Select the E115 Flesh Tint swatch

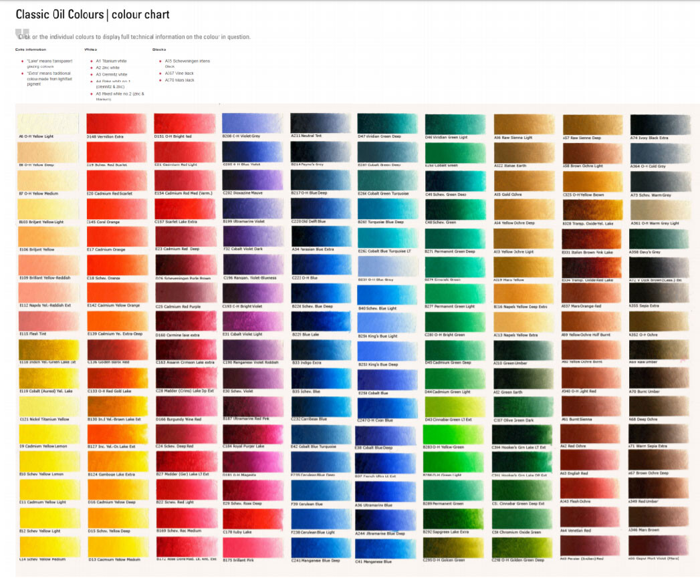click(48, 321)
